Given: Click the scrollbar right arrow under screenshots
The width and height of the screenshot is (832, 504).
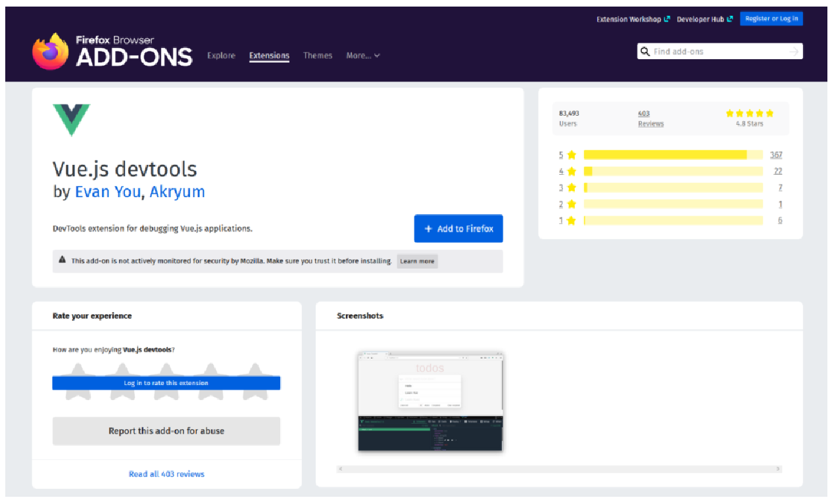Looking at the screenshot, I should coord(778,469).
